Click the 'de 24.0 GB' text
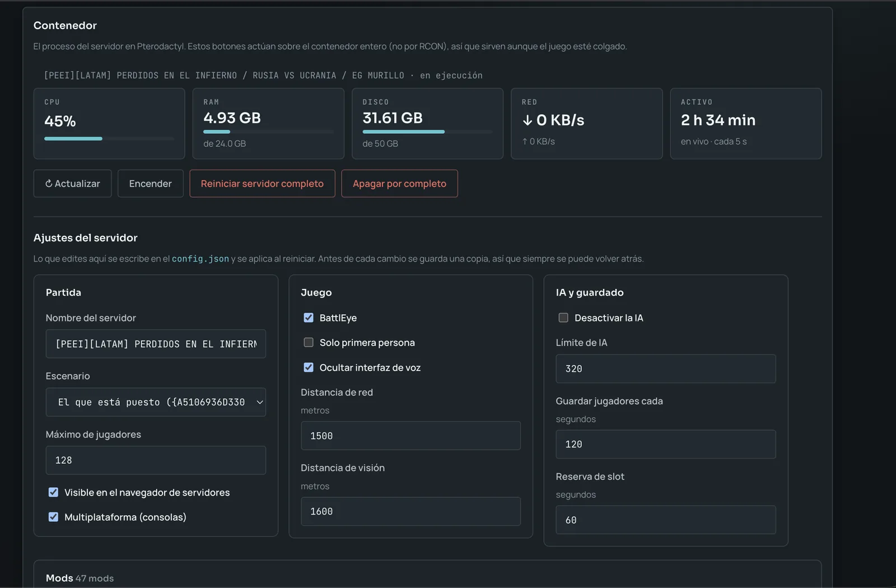Image resolution: width=896 pixels, height=588 pixels. click(x=225, y=144)
